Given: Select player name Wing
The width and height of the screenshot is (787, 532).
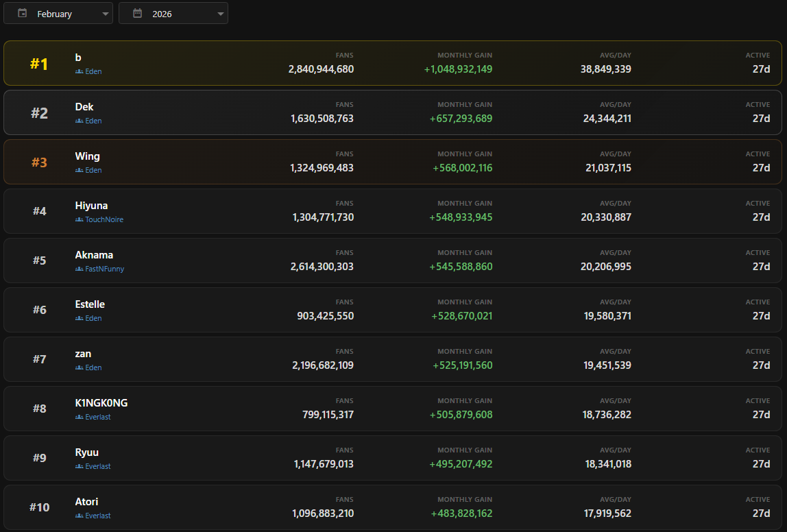Looking at the screenshot, I should point(87,156).
